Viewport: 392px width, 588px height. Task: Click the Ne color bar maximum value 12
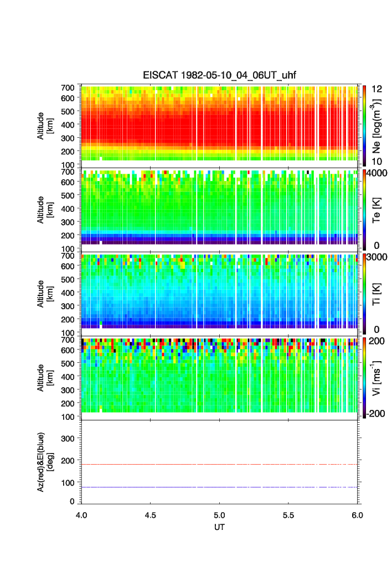coord(376,89)
